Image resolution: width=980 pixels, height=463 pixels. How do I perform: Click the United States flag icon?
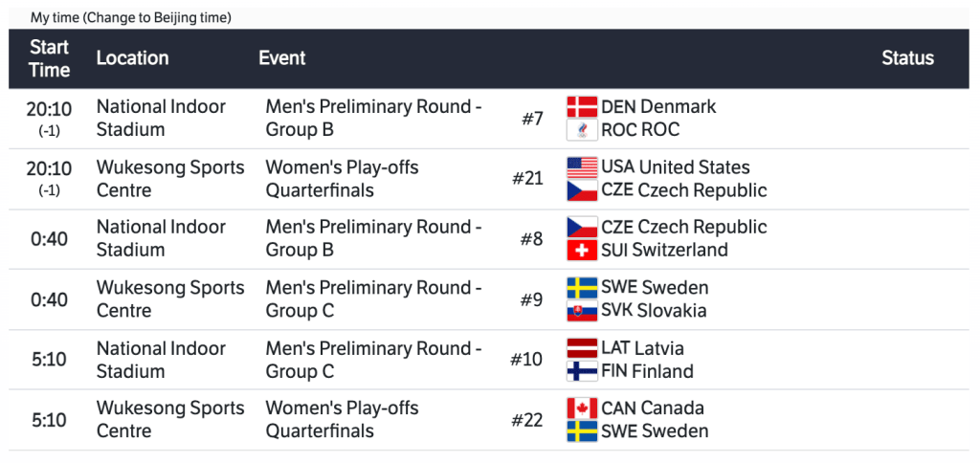[x=582, y=167]
